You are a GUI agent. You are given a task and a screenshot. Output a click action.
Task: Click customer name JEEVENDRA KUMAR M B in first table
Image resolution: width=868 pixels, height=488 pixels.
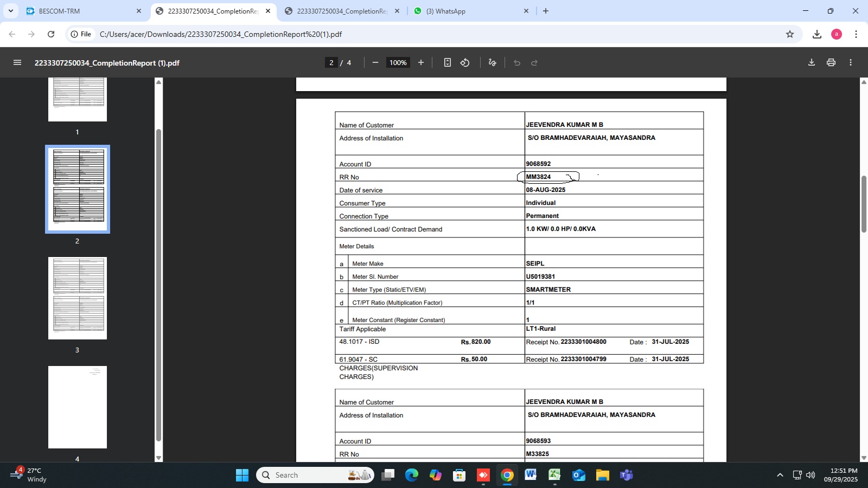click(x=564, y=125)
